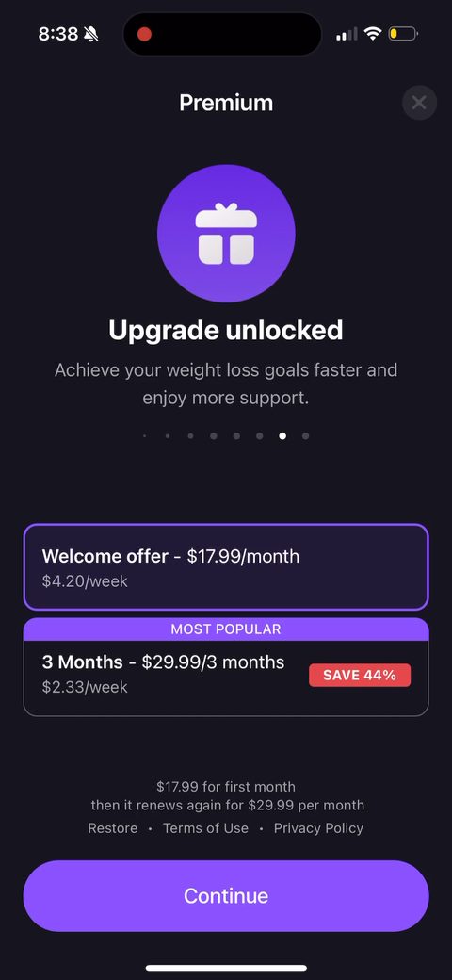Select the active white page dot
This screenshot has width=452, height=980.
tap(282, 436)
